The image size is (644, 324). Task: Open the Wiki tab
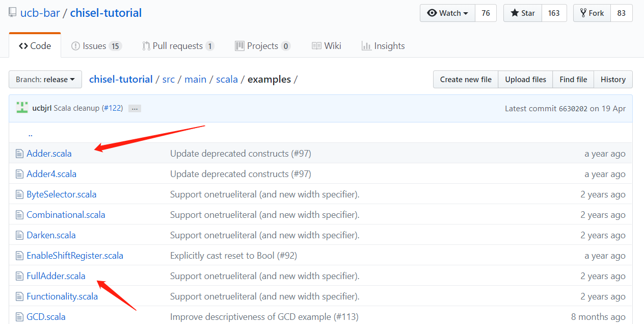[x=327, y=46]
